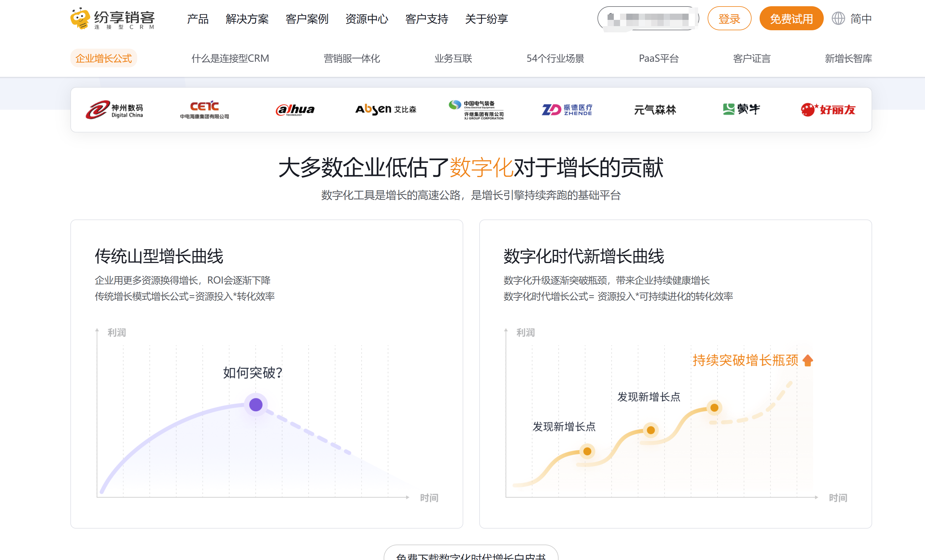Click the 振德医疗 ZHENDE logo
Screen dimensions: 925x560
(567, 109)
